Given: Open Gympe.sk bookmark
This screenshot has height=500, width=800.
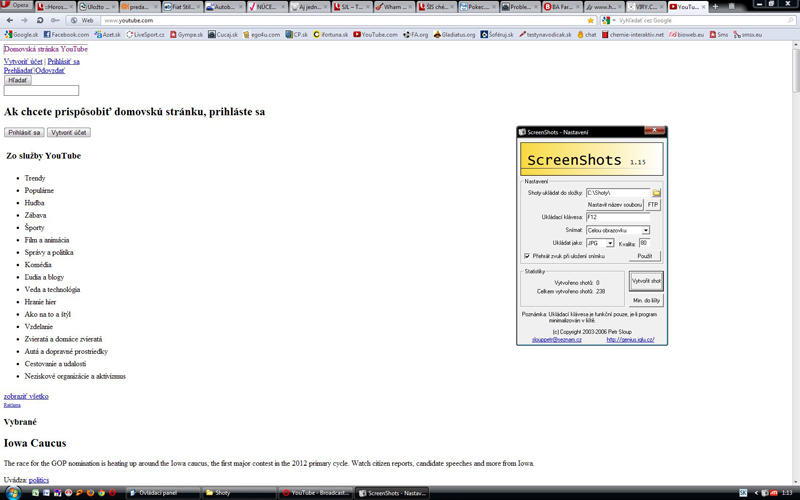Looking at the screenshot, I should click(186, 35).
